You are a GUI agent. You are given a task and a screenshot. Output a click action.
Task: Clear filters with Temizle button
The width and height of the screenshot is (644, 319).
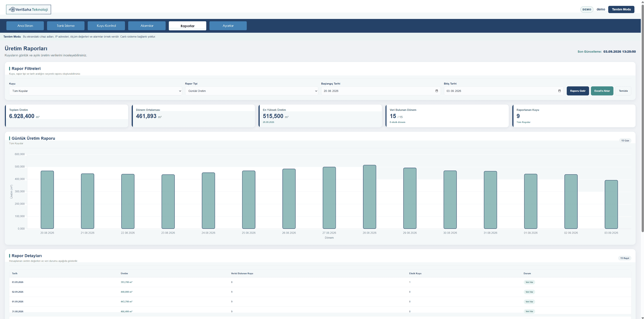click(623, 91)
